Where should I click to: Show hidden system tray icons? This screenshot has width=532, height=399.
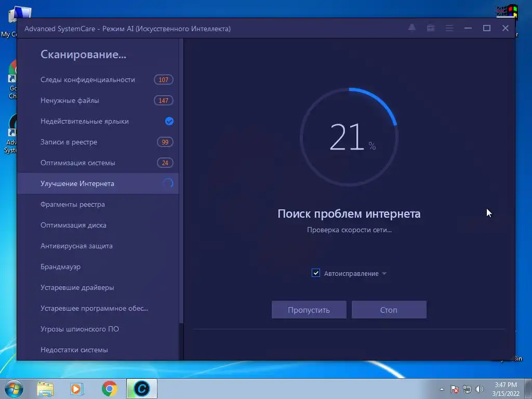[442, 389]
